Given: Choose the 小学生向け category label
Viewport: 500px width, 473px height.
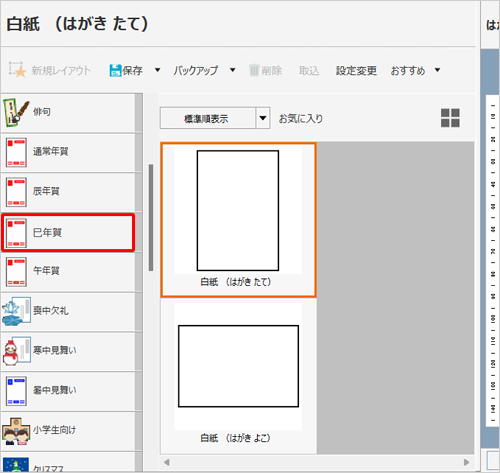Looking at the screenshot, I should point(54,430).
